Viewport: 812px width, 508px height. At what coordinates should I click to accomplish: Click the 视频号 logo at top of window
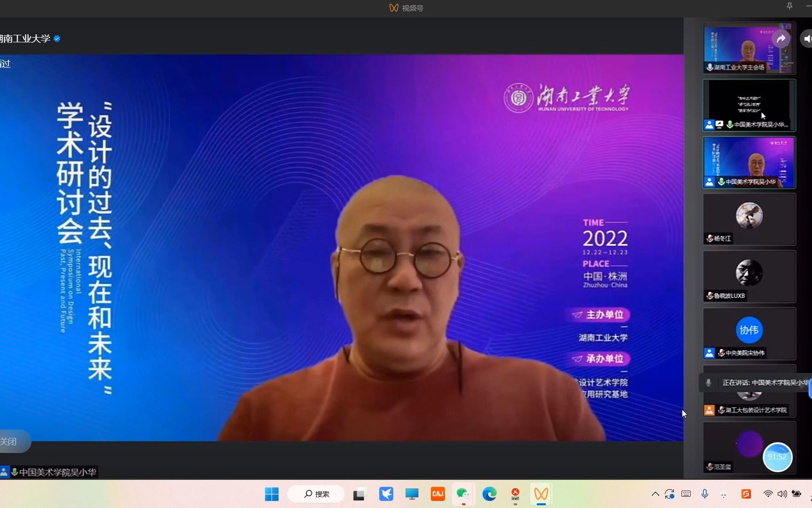[394, 8]
